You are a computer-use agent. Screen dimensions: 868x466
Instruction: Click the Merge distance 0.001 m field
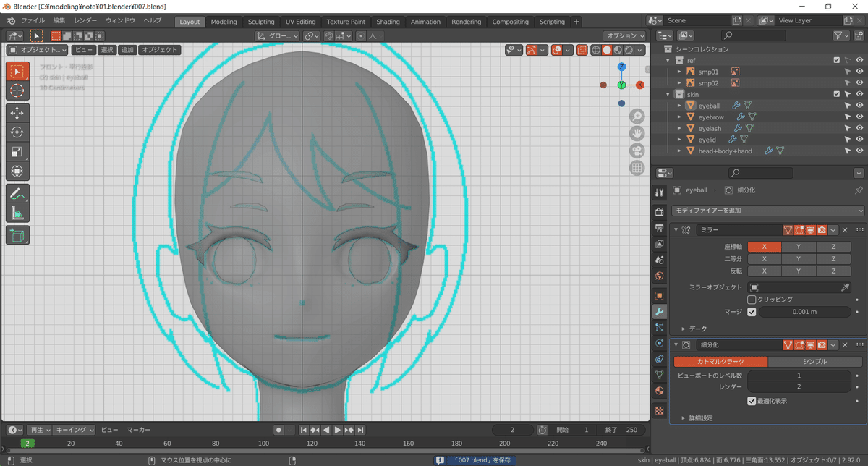(x=805, y=312)
